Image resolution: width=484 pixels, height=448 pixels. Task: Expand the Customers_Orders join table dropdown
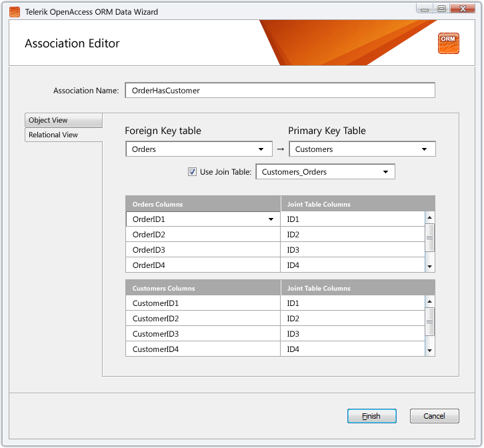[325, 171]
